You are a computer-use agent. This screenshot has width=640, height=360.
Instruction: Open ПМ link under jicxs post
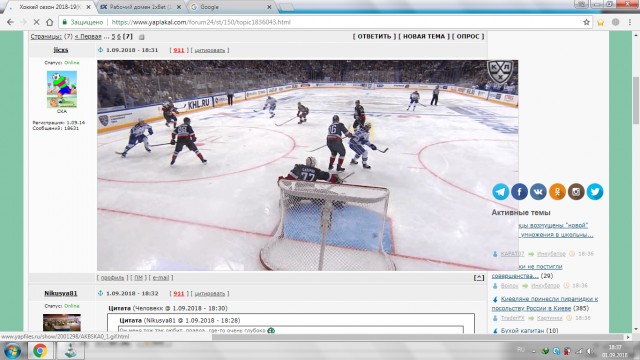click(x=138, y=278)
